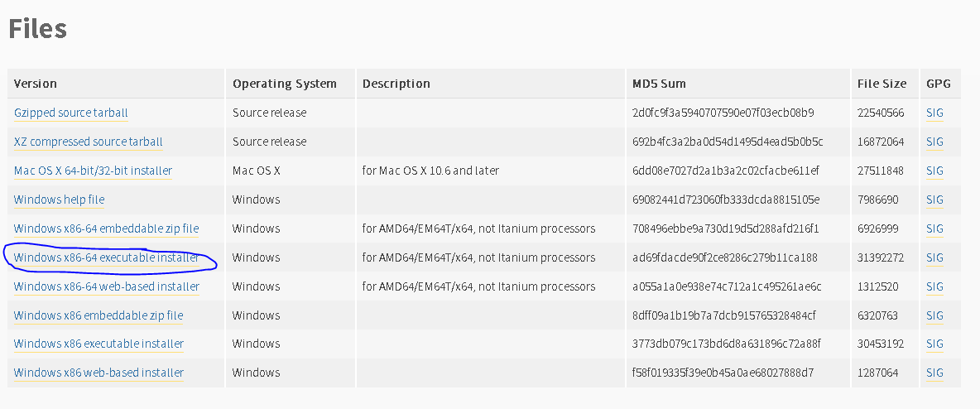Open SIG for Windows x86-64 embeddable zip

pyautogui.click(x=934, y=229)
